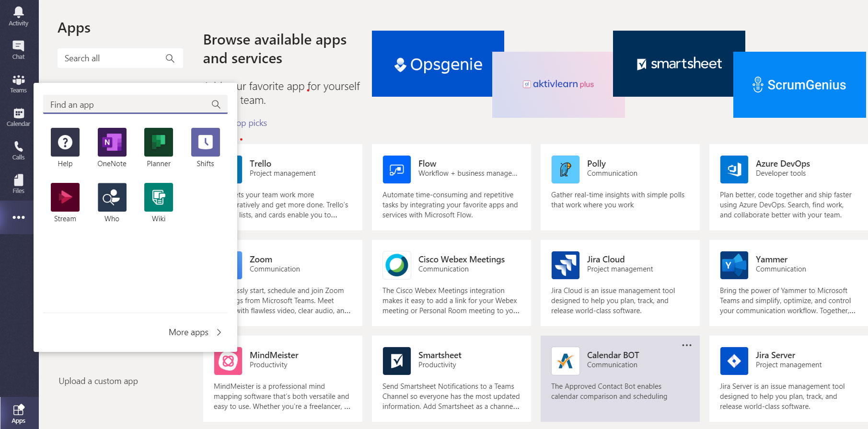The width and height of the screenshot is (868, 429).
Task: Expand More apps chevron arrow
Action: 219,332
